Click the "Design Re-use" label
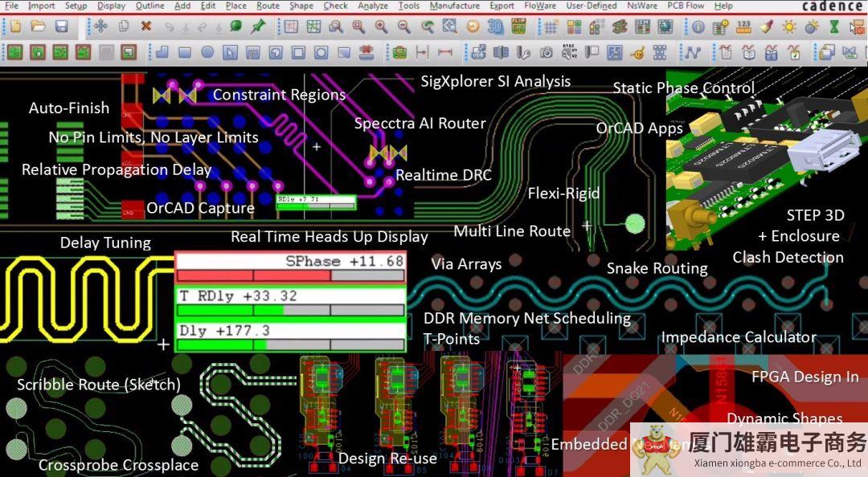 click(387, 459)
